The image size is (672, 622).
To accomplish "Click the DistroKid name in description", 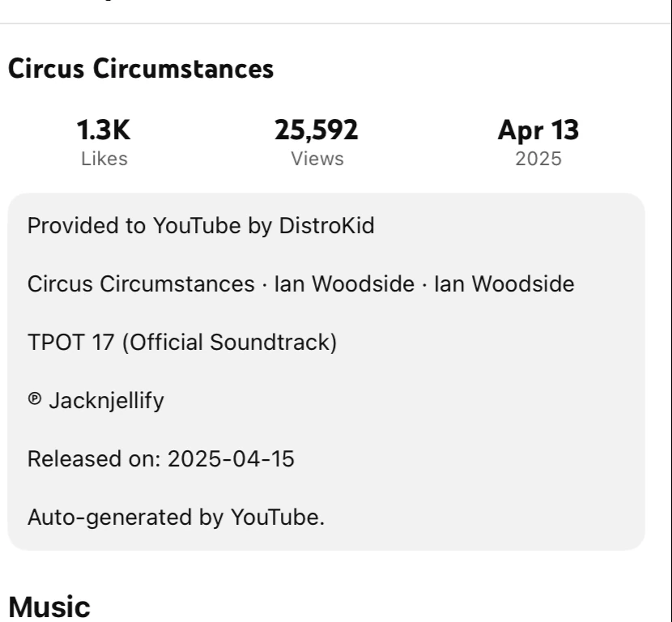I will coord(326,226).
